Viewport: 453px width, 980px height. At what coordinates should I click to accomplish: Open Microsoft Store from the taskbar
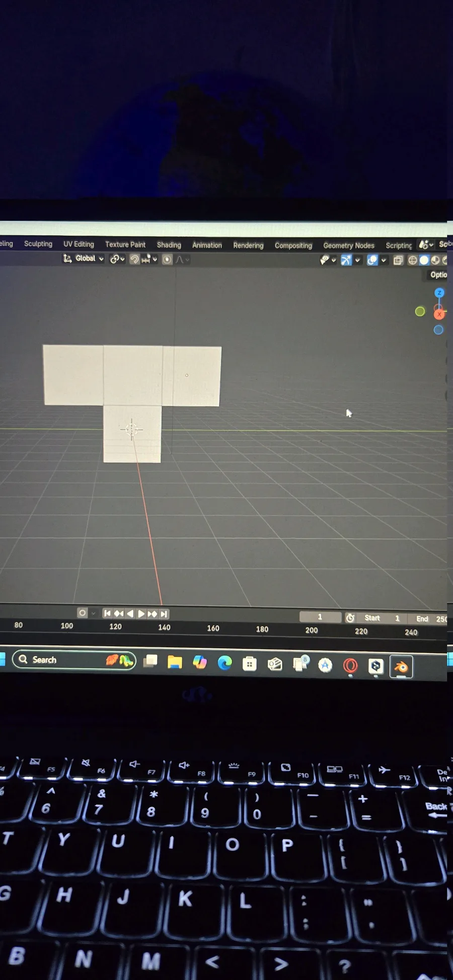pos(249,664)
